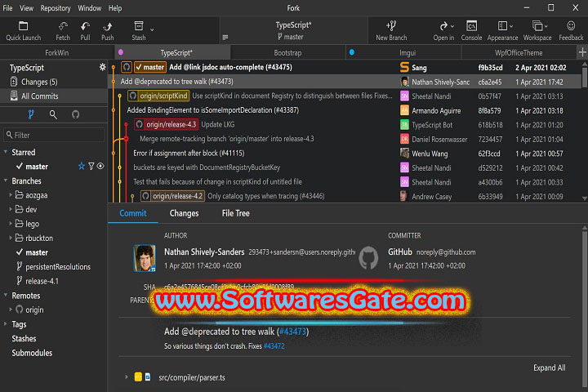Switch to the WpfOfficeTheme repository tab
Image resolution: width=588 pixels, height=392 pixels.
point(519,52)
